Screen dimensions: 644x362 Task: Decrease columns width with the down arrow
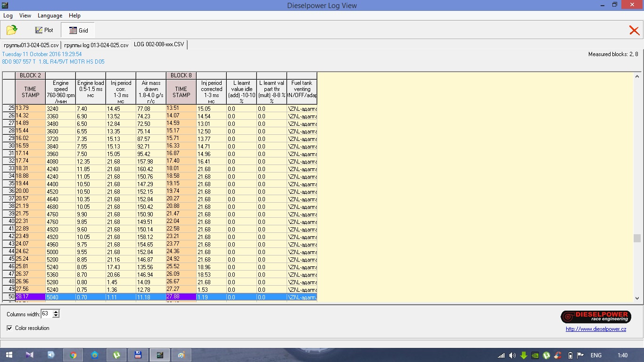(56, 316)
